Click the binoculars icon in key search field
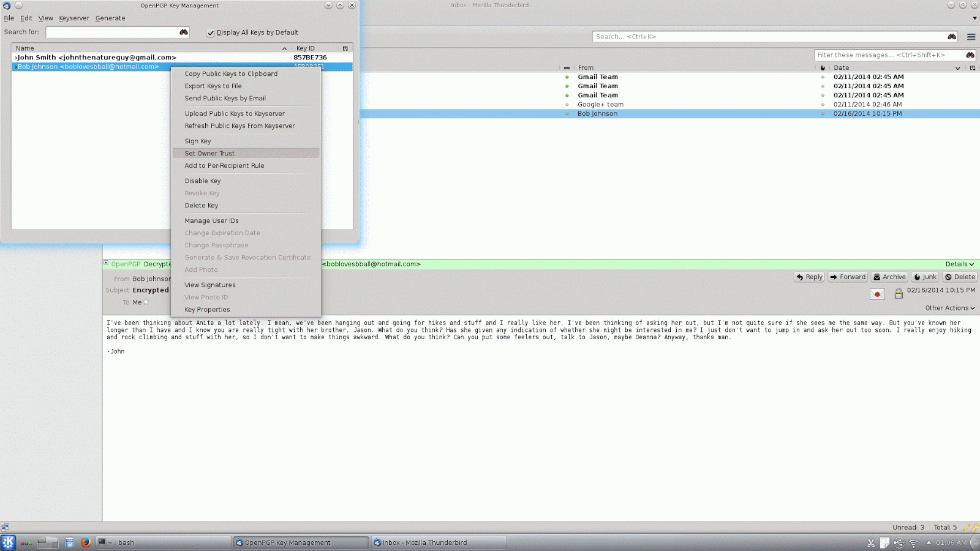980x551 pixels. (x=184, y=32)
